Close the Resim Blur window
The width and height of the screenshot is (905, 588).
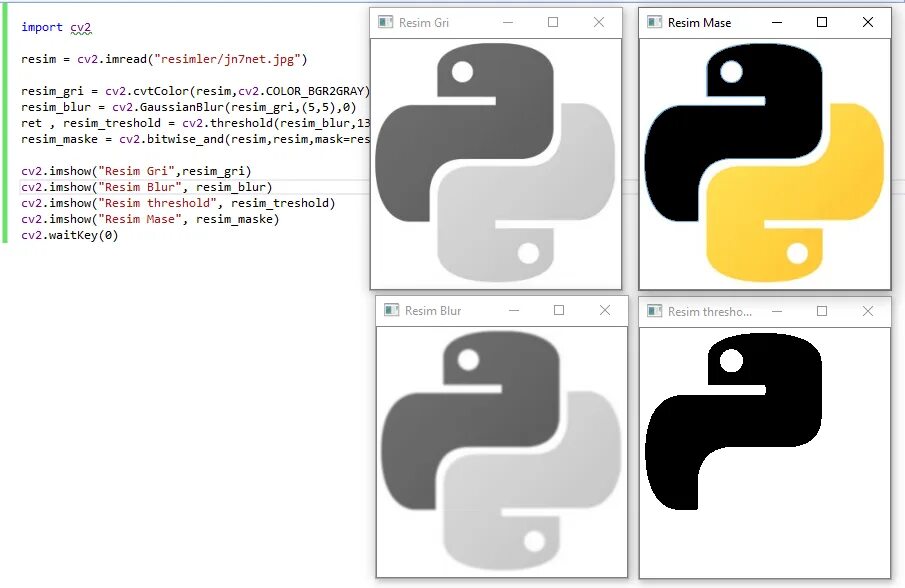pos(605,310)
